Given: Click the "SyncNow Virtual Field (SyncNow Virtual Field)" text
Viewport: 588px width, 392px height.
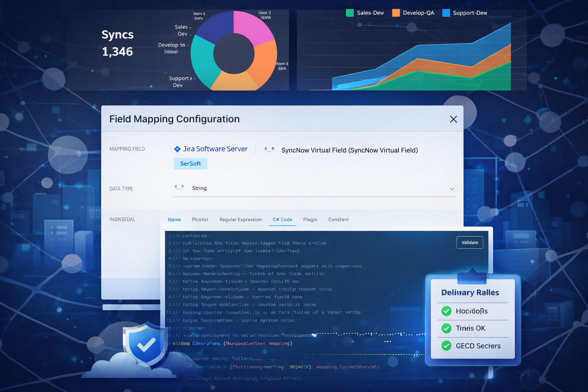Looking at the screenshot, I should (350, 150).
